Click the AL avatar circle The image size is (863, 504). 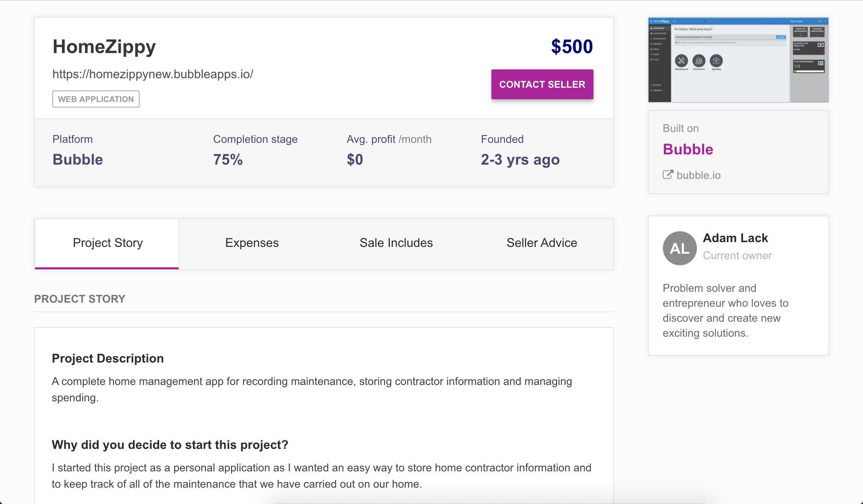[x=680, y=248]
